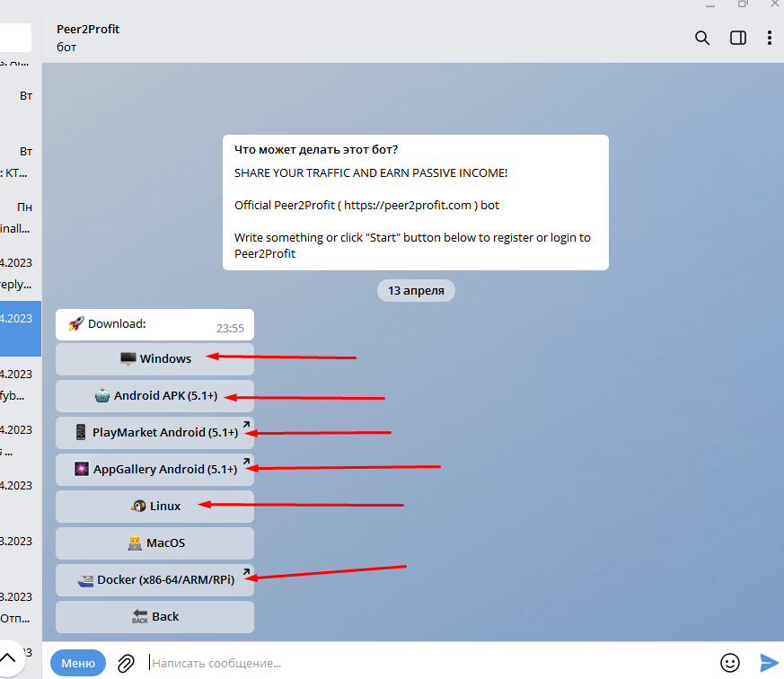
Task: Open the Docker (x86-64/ARM/RPi) link
Action: (155, 580)
